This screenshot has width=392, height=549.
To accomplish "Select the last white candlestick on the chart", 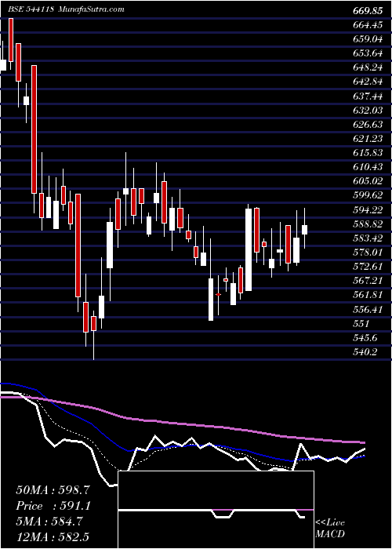I will 304,230.
